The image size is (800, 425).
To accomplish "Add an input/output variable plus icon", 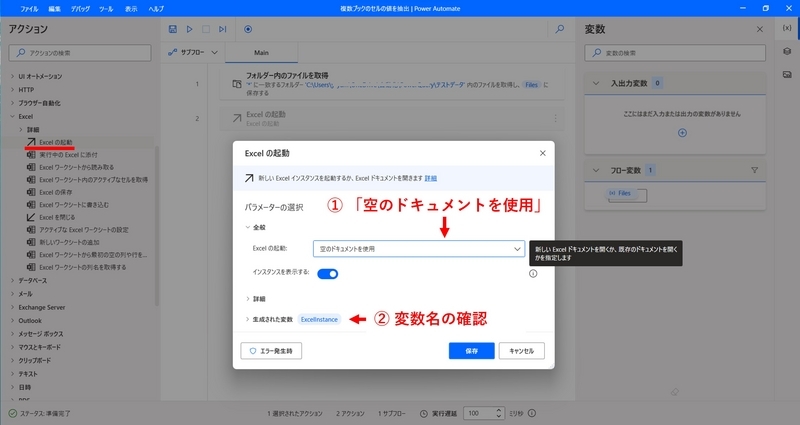I will pyautogui.click(x=682, y=133).
